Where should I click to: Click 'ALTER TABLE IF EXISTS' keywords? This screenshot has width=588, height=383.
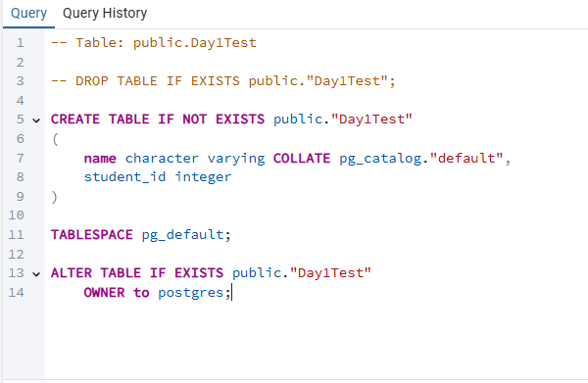tap(137, 273)
